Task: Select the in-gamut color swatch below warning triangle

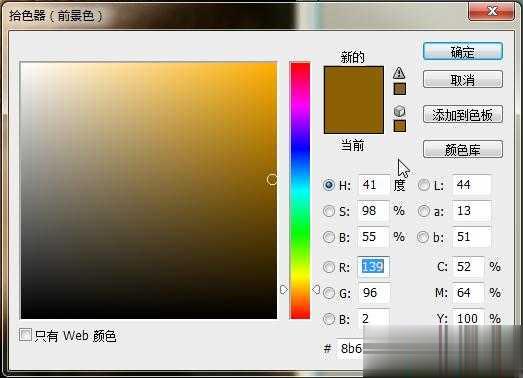Action: click(400, 89)
